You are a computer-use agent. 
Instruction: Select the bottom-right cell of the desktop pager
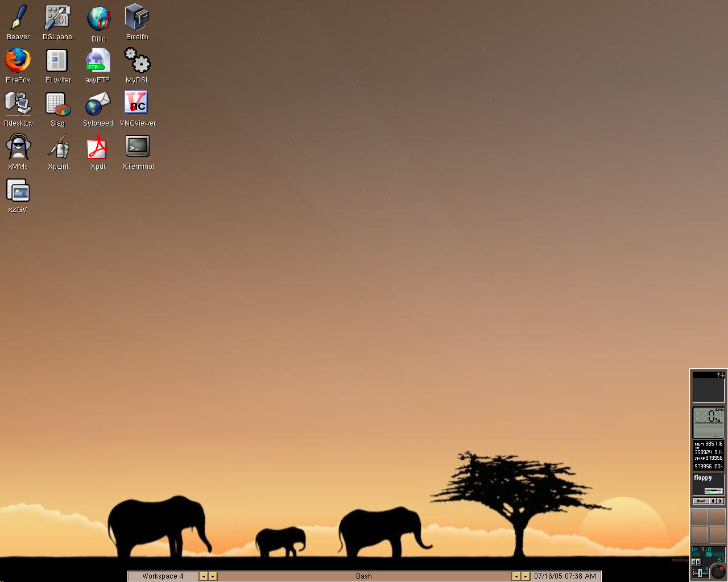coord(717,535)
